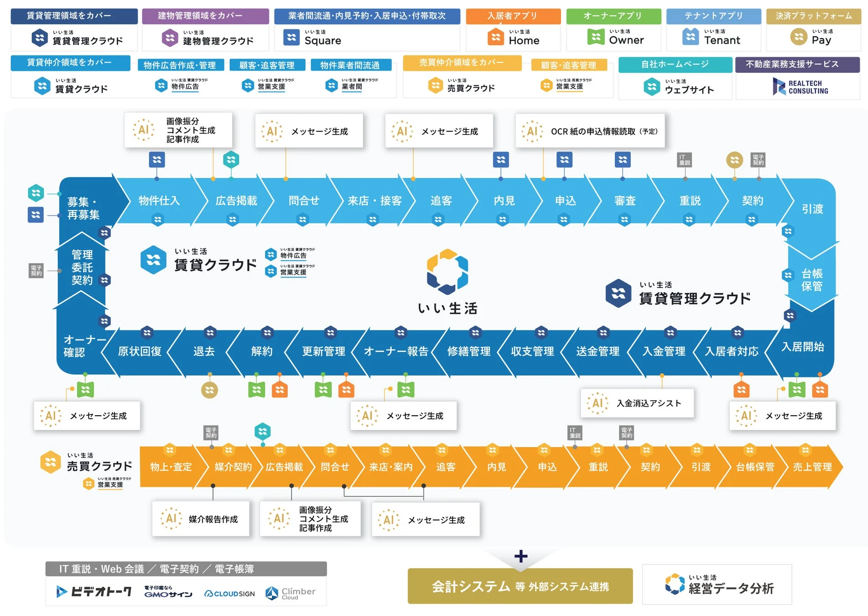The height and width of the screenshot is (616, 868).
Task: Click the Square blue app icon
Action: pyautogui.click(x=291, y=37)
